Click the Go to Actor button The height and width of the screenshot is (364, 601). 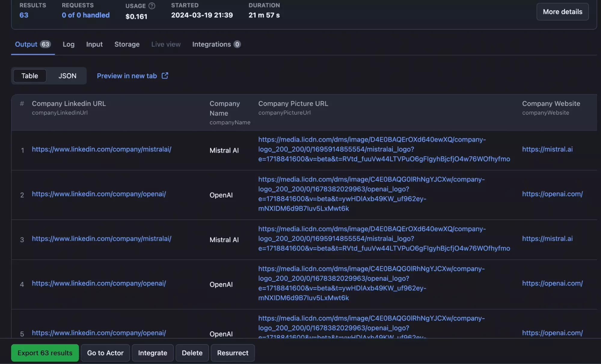(x=105, y=353)
